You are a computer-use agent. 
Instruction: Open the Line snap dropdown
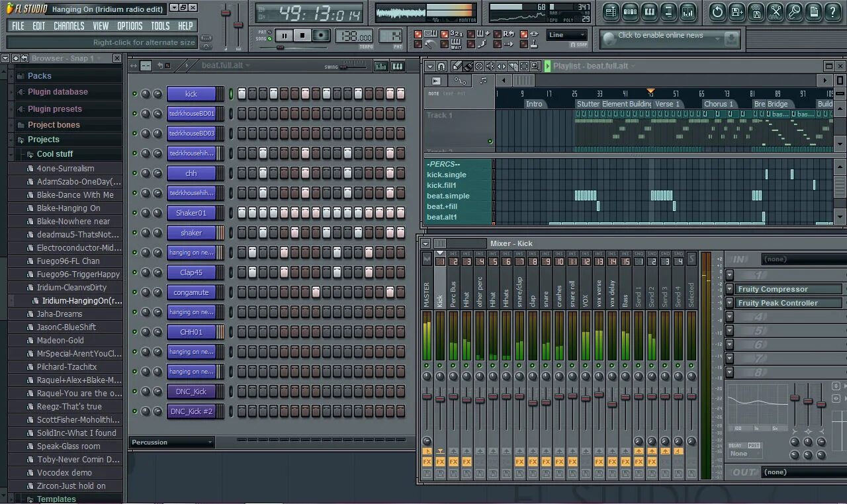pos(567,35)
